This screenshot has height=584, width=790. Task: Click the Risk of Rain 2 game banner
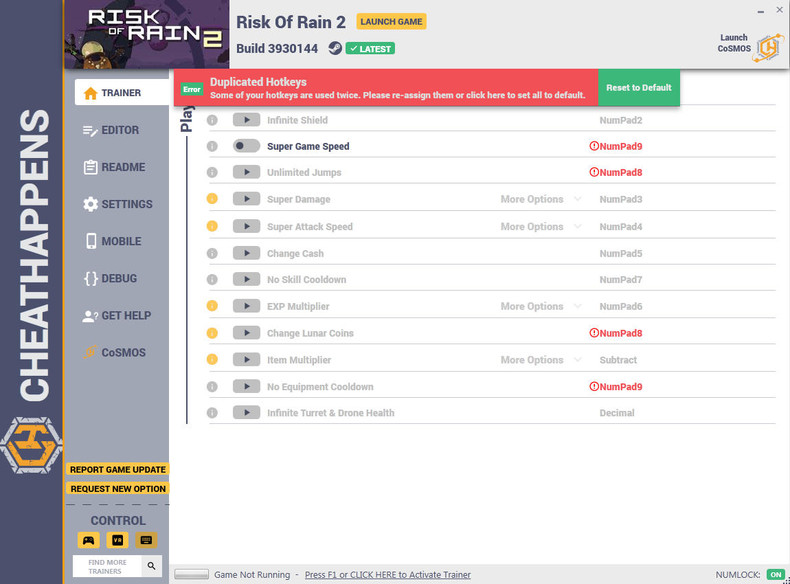147,34
